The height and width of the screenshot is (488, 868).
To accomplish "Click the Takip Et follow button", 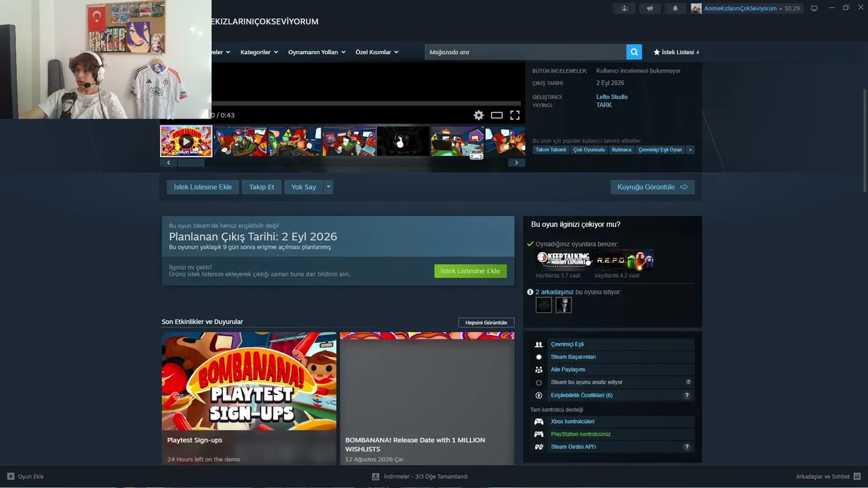I will pos(262,187).
